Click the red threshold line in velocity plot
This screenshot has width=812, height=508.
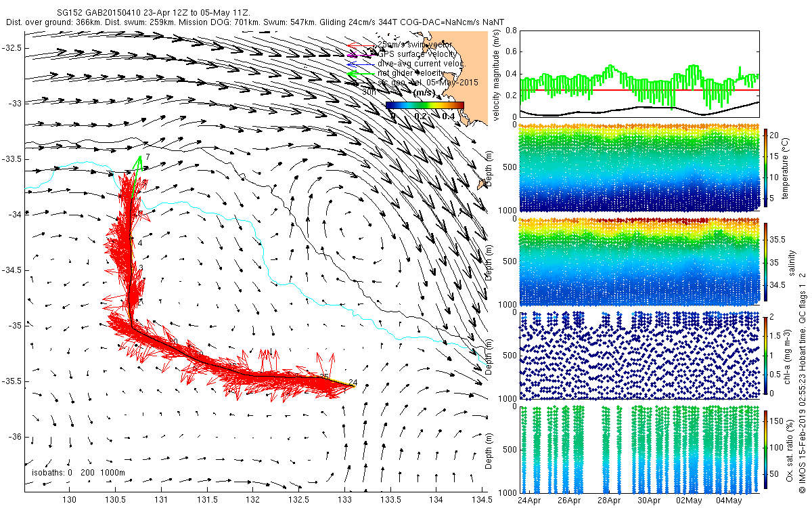pyautogui.click(x=638, y=89)
